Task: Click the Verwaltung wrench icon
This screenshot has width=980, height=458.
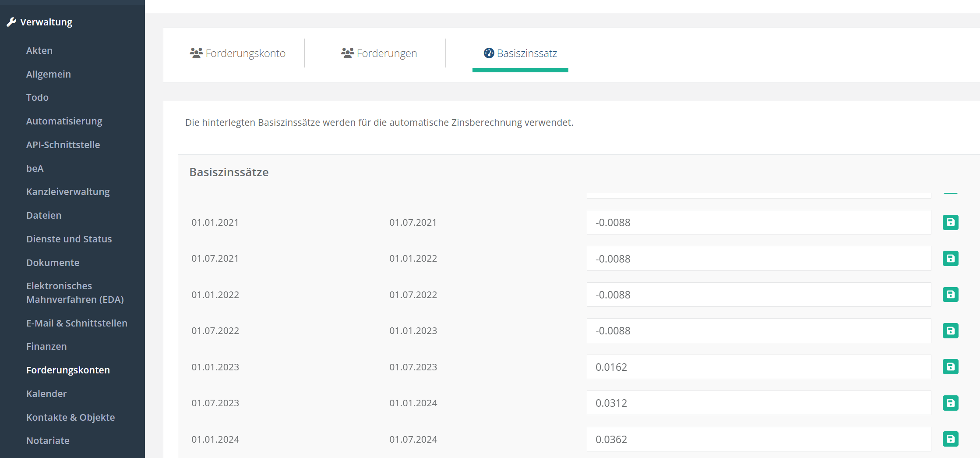Action: [11, 22]
